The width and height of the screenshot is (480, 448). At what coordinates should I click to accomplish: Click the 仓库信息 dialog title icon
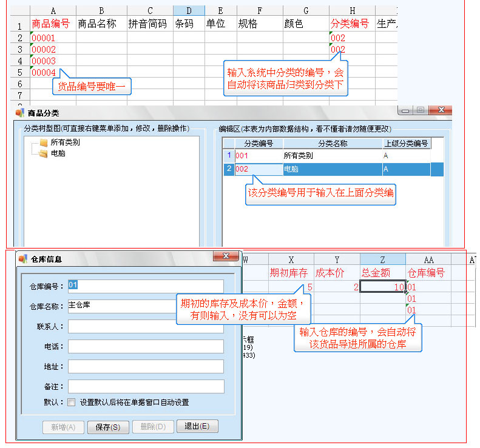click(x=22, y=259)
